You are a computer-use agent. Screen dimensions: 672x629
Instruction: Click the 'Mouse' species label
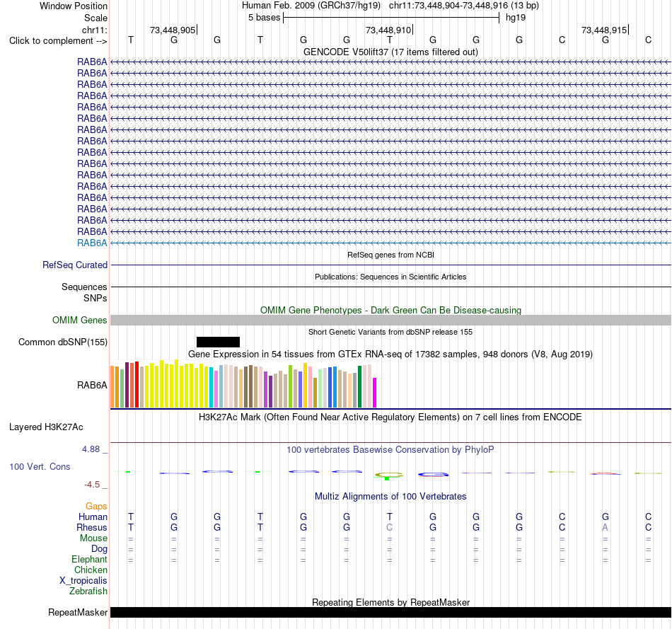point(94,538)
